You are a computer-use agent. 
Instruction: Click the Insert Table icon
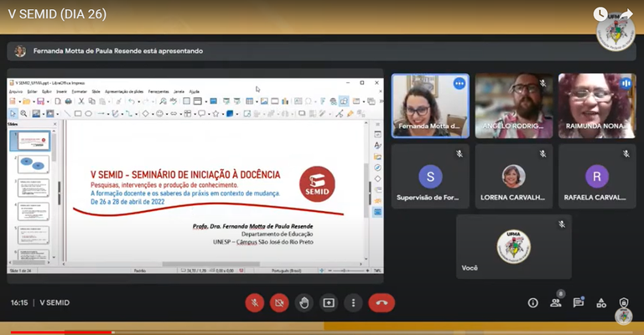[249, 101]
